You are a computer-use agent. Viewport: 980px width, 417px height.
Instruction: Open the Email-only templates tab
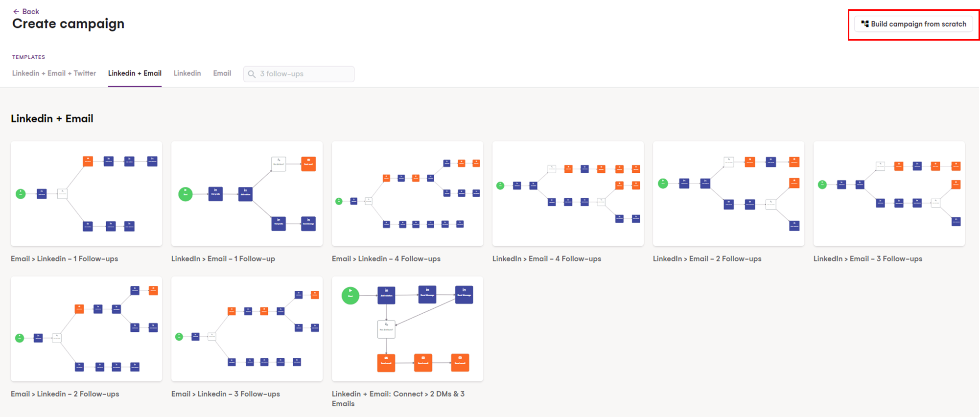222,73
